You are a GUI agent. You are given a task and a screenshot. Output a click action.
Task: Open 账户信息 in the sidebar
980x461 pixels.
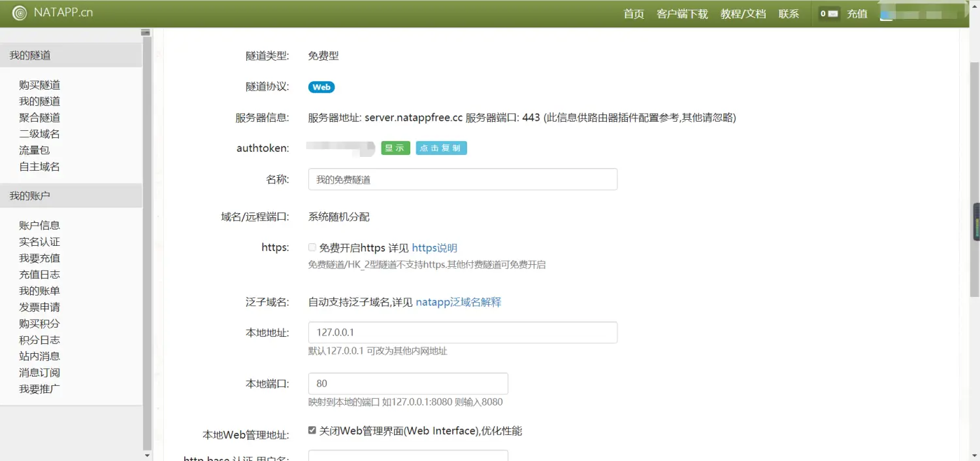(40, 226)
